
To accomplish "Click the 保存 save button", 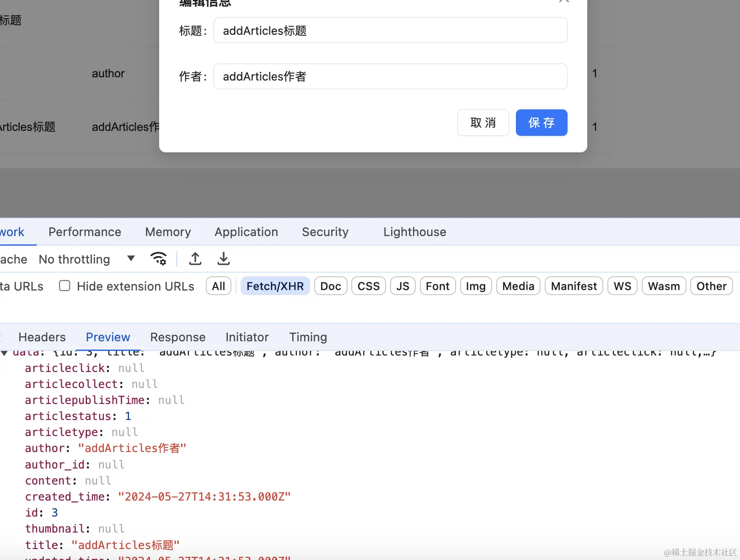I will pyautogui.click(x=542, y=123).
